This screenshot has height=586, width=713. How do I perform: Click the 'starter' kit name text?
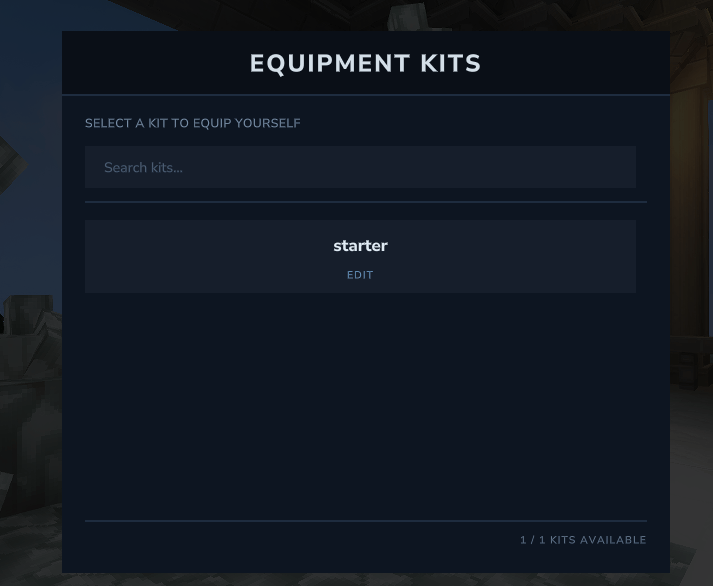(360, 246)
